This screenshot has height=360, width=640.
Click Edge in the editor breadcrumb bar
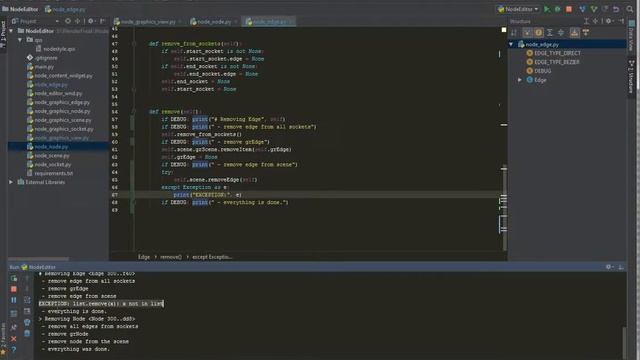[x=144, y=257]
